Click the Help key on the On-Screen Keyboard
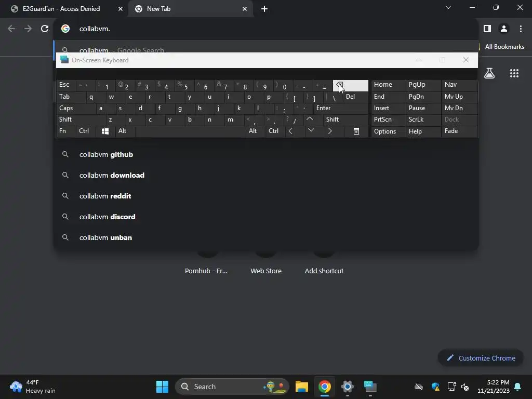This screenshot has height=399, width=532. pos(424,131)
